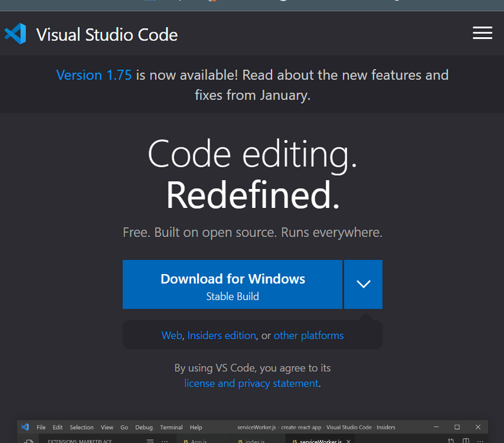Open the Version 1.75 release notes link
The height and width of the screenshot is (443, 504).
pos(94,75)
